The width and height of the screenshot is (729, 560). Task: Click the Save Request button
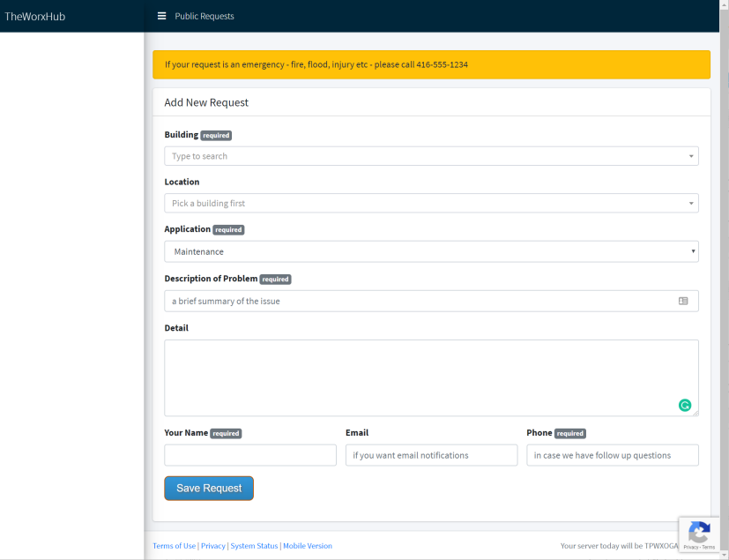(x=209, y=489)
